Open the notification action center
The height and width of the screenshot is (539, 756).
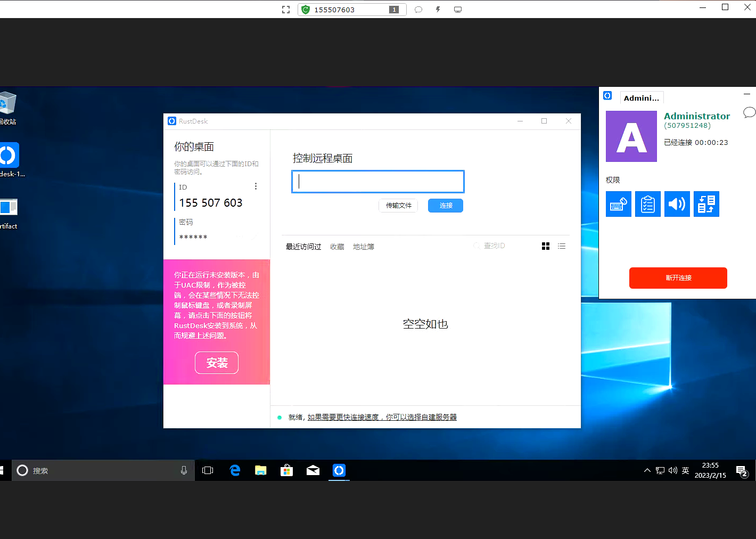(742, 471)
